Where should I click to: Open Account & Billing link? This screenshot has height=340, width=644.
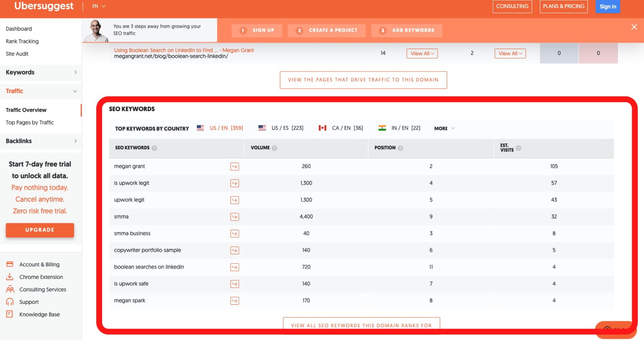pos(40,265)
